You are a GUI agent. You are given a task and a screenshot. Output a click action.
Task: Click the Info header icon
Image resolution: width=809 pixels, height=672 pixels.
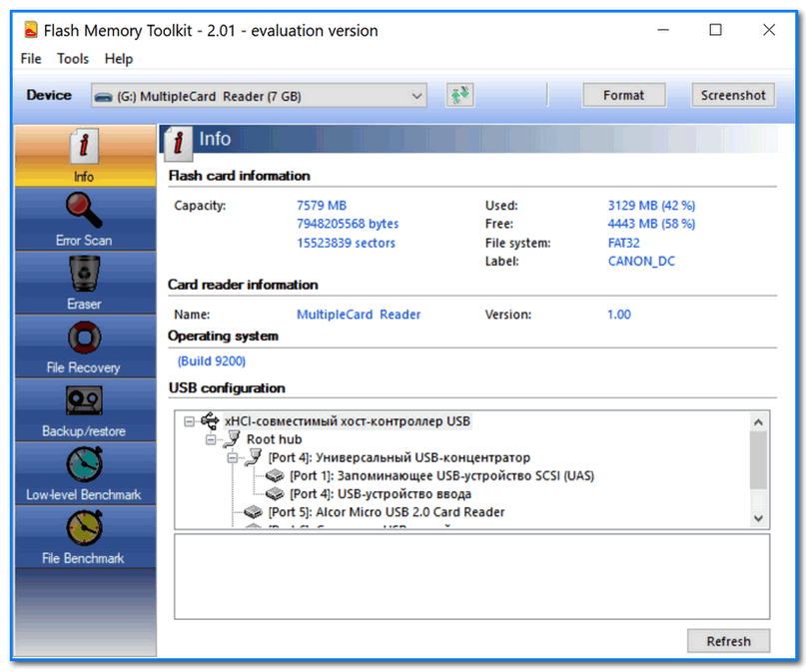click(179, 142)
